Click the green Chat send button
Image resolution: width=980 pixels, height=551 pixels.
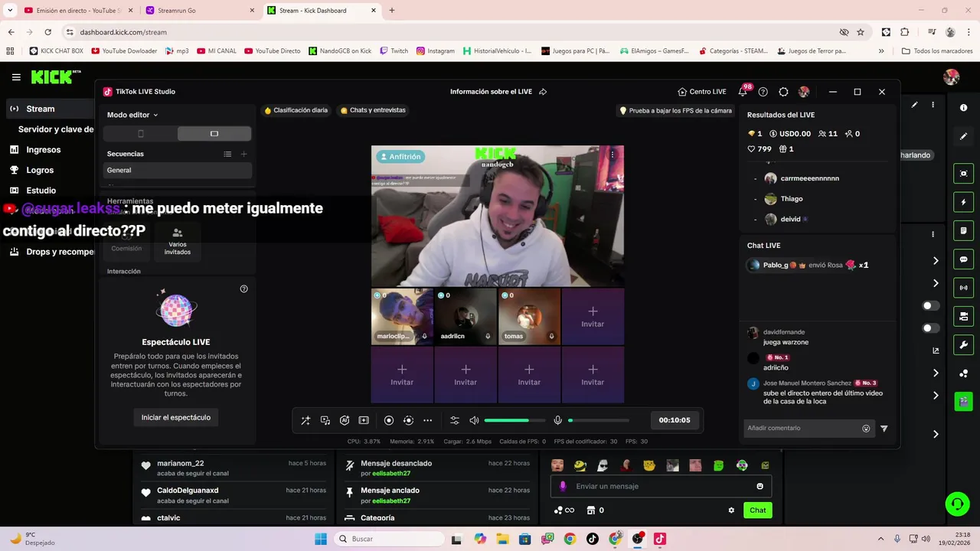click(758, 510)
